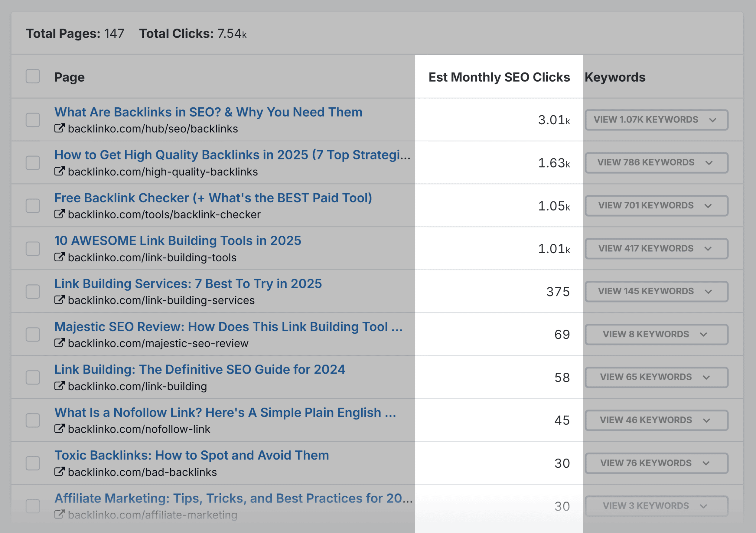Check the Link Building Services row
Screen dimensions: 756x533
[33, 292]
